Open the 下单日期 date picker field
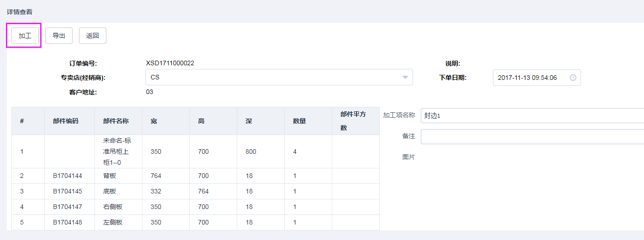Screen dimensions: 644x240 coord(532,78)
